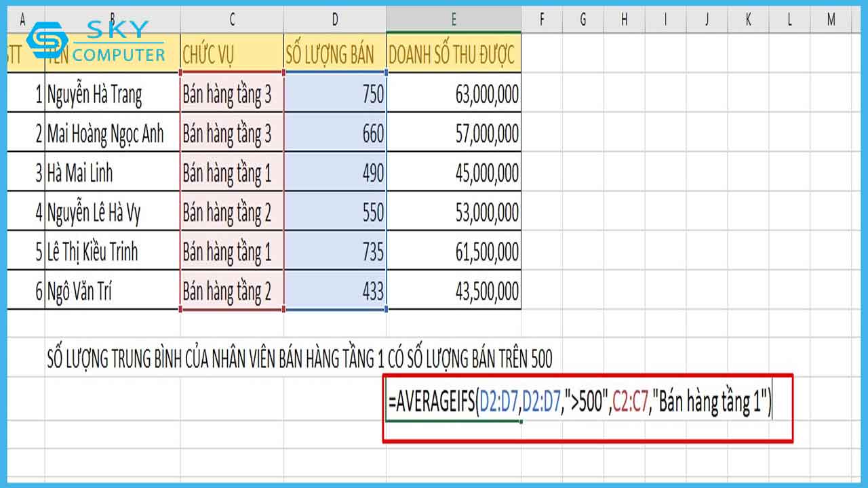Click Ngô Văn Trí's Bán hàng tầng 2 cell
The image size is (868, 488).
(232, 291)
